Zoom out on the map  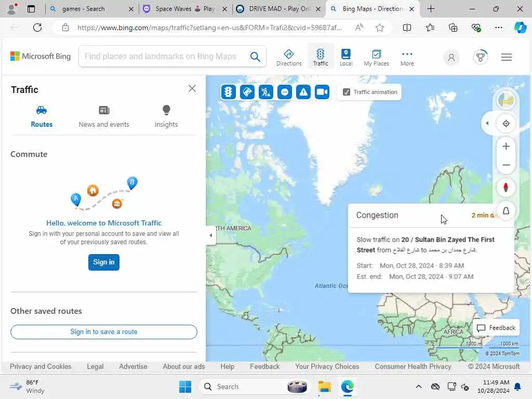[x=506, y=165]
